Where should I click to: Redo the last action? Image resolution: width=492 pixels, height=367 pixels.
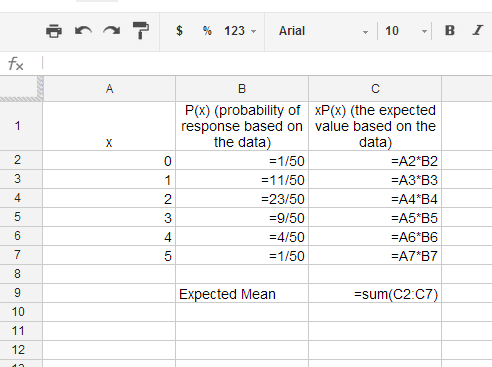(112, 31)
